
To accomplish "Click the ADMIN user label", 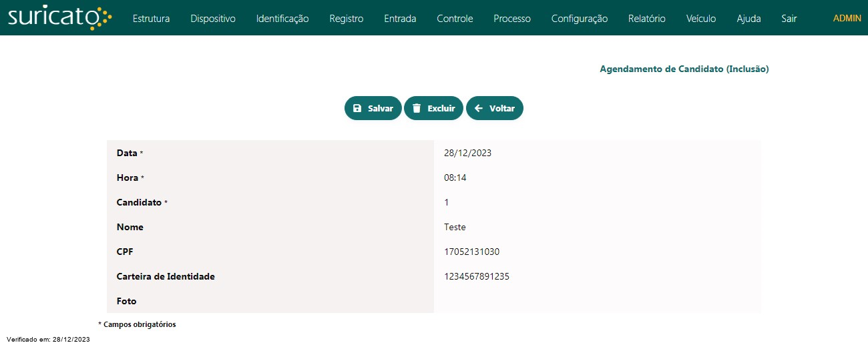I will [847, 19].
